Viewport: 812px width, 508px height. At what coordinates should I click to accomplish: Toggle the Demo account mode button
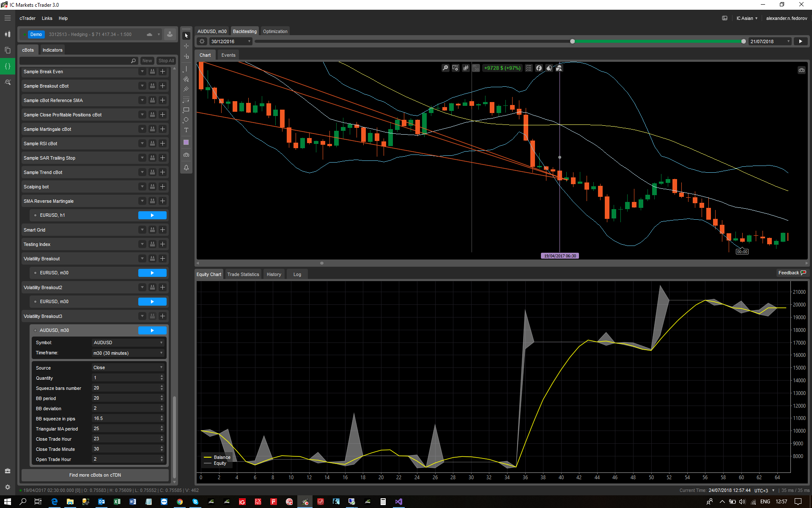pos(36,34)
